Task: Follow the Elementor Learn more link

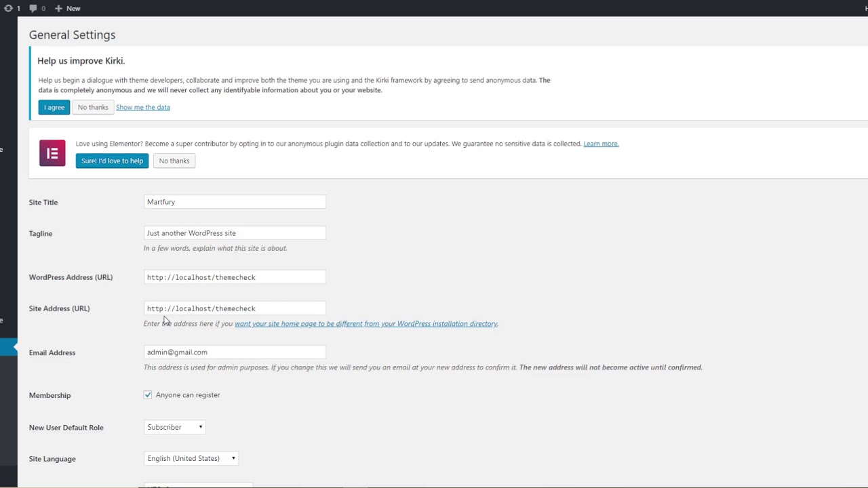Action: point(601,144)
